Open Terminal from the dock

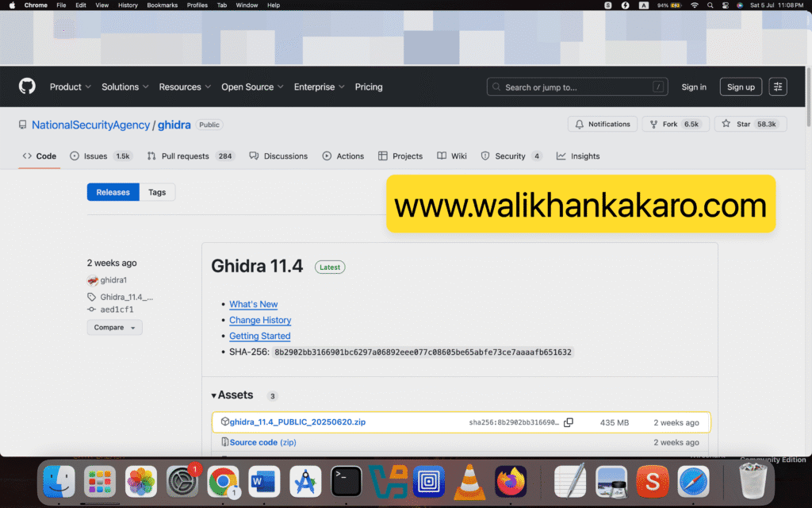[346, 481]
